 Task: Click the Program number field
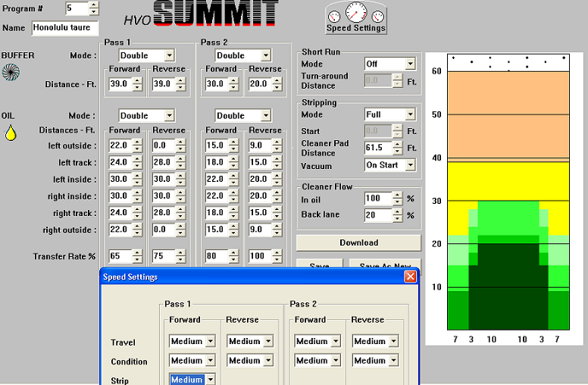coord(77,8)
